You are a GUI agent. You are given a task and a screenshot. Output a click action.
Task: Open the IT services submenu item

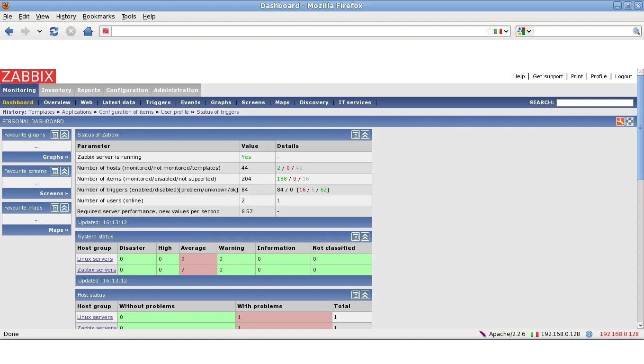click(x=355, y=102)
